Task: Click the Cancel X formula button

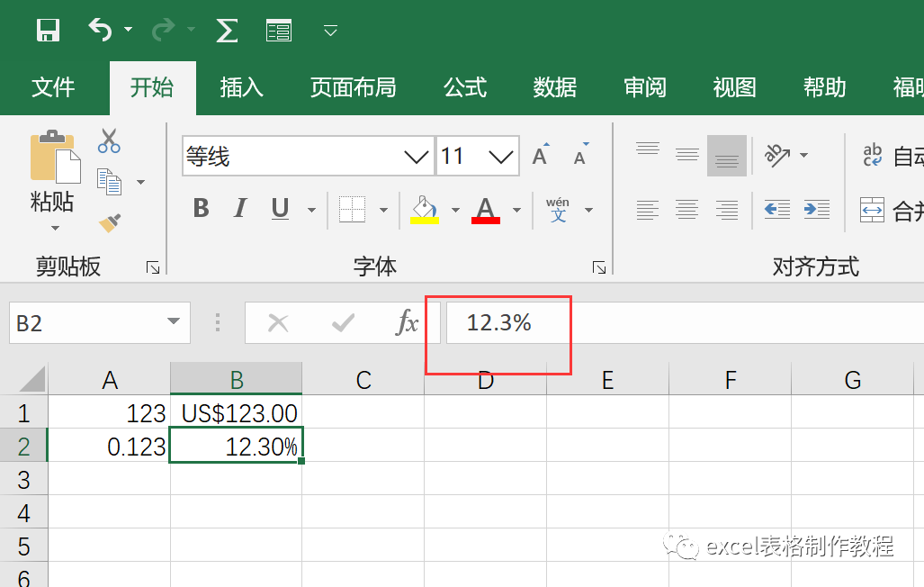Action: click(x=278, y=323)
